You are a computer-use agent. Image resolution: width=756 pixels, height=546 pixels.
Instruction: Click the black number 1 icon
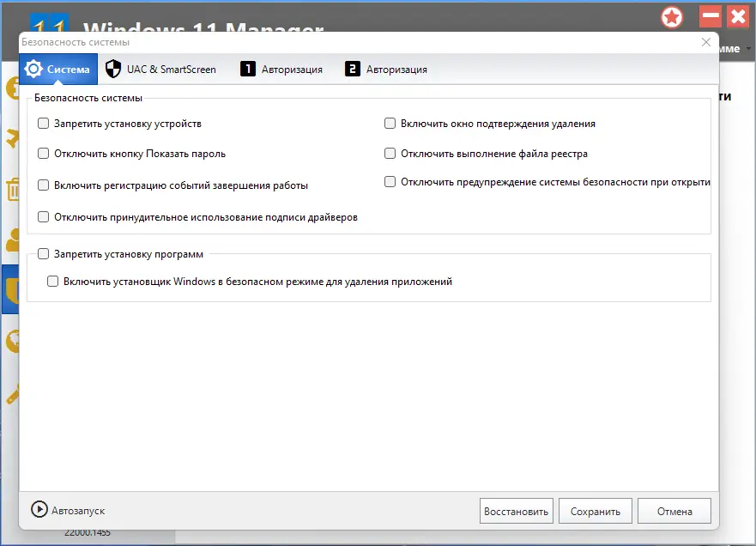click(247, 69)
